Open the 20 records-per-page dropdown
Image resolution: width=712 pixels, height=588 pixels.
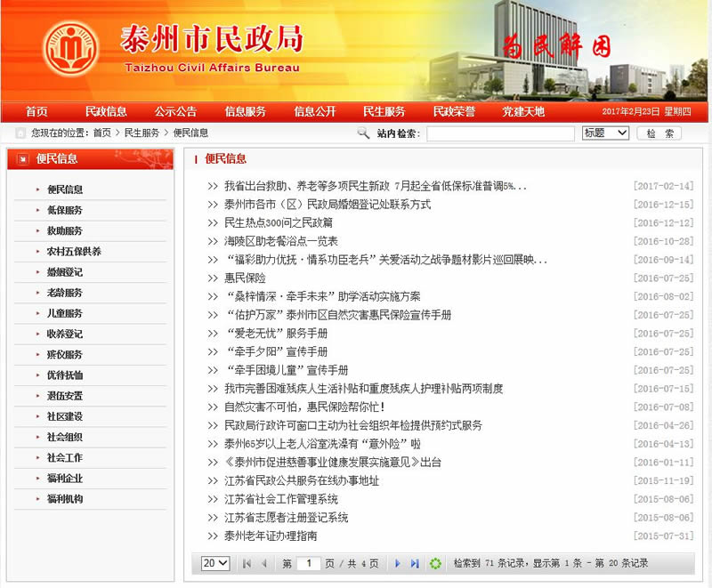click(x=214, y=563)
